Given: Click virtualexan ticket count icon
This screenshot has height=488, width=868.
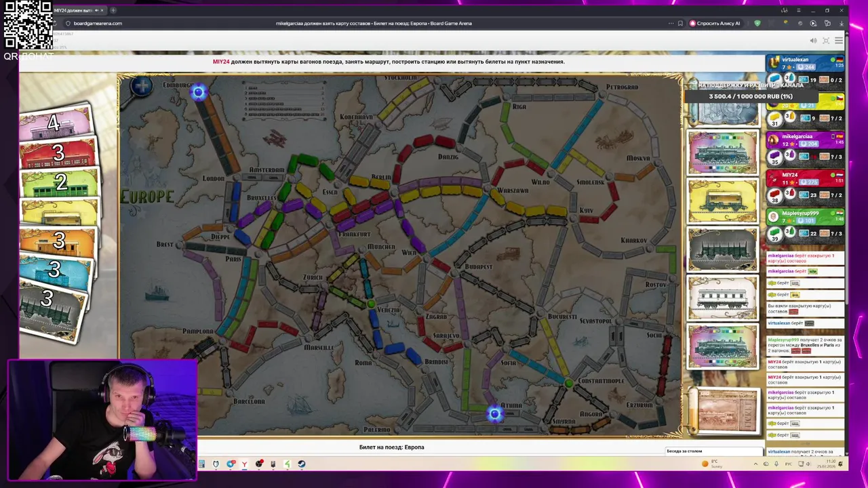Looking at the screenshot, I should coord(825,80).
